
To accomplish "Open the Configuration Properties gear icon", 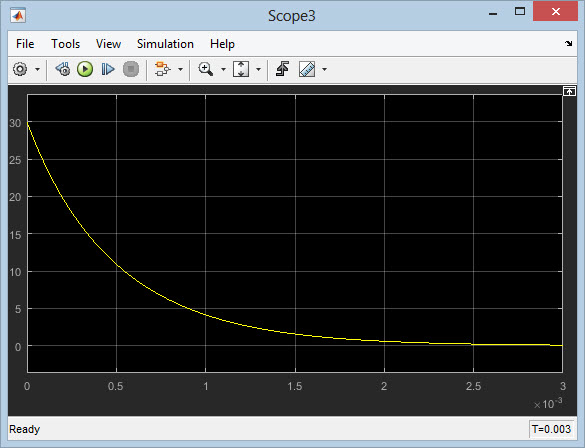I will click(20, 69).
